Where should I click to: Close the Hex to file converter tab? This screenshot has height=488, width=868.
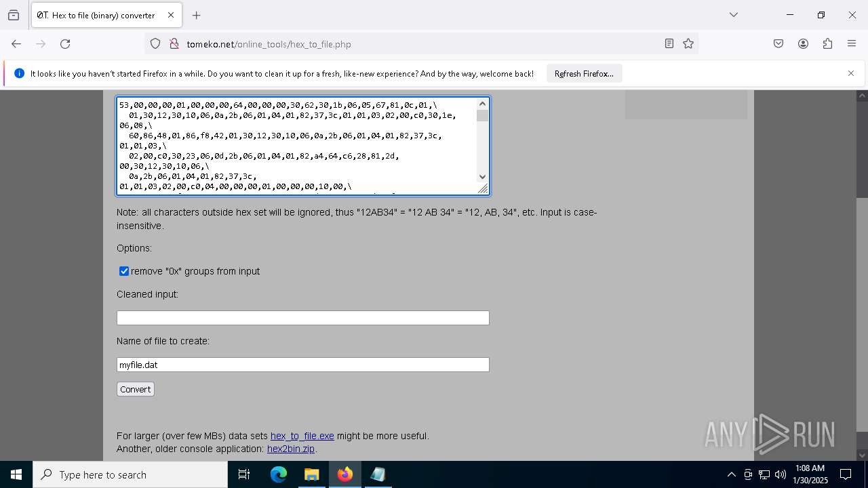click(x=171, y=15)
